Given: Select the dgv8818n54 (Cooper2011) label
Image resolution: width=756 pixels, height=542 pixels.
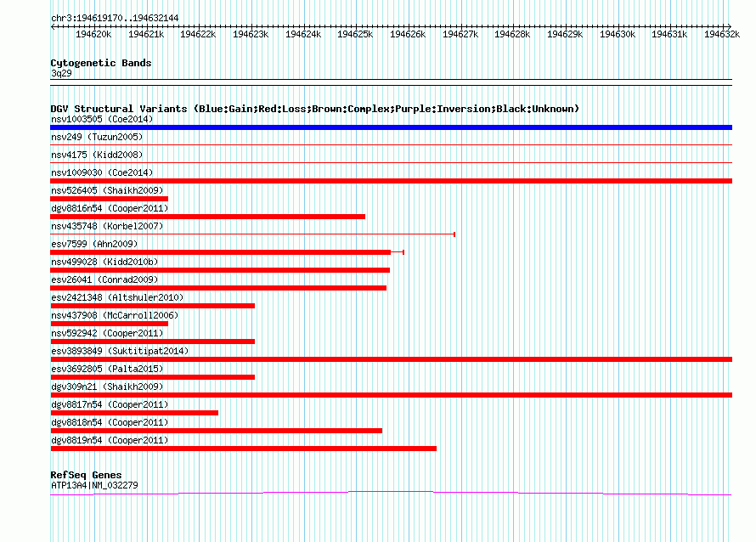Looking at the screenshot, I should click(x=110, y=422).
